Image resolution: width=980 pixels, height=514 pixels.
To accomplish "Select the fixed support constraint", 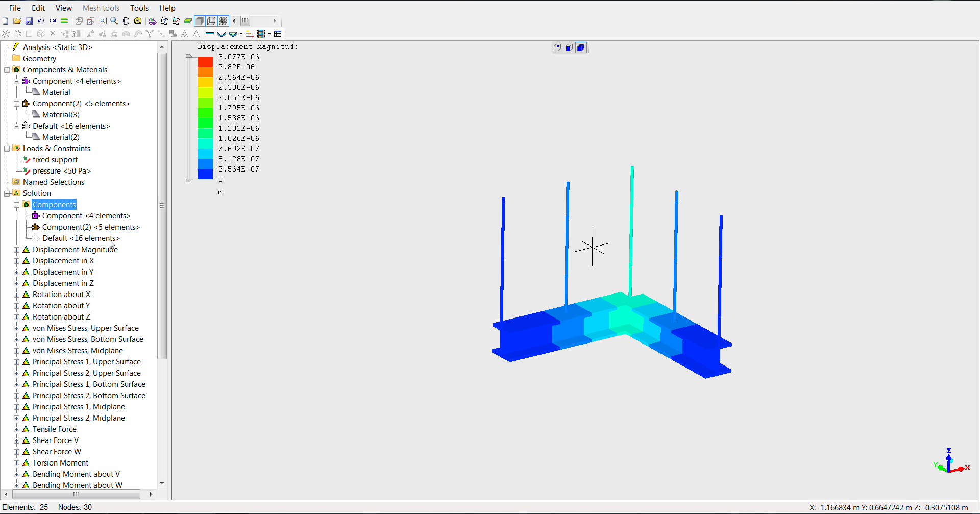I will (x=55, y=160).
